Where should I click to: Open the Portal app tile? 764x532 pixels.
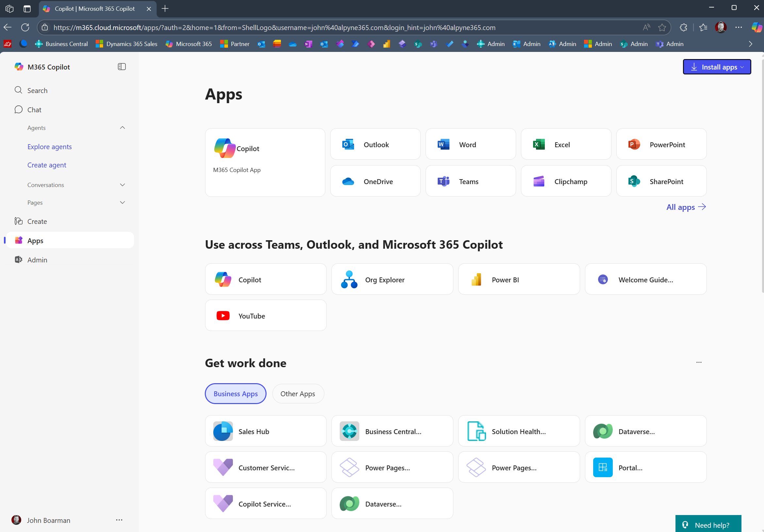pos(645,467)
